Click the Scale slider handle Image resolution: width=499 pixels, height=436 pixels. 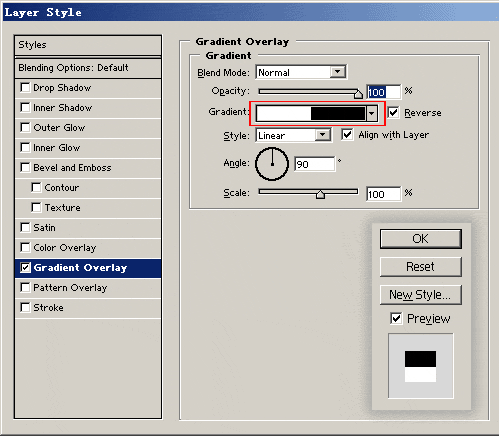320,194
